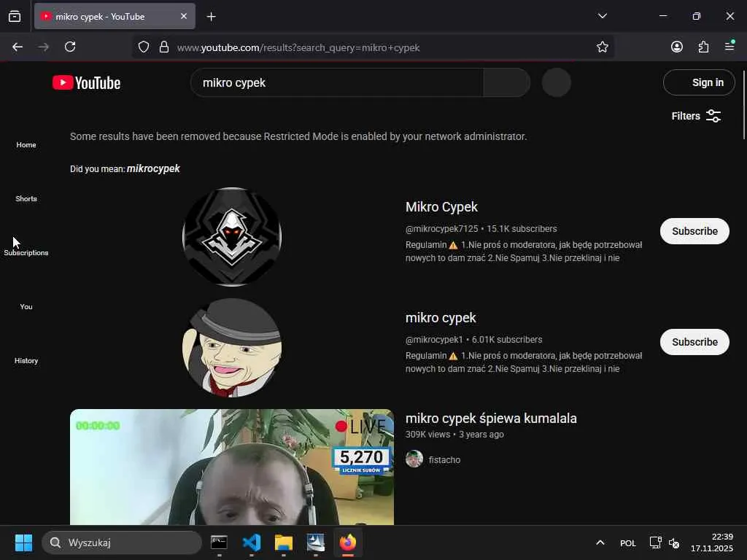
Task: Click the forward navigation arrow
Action: click(x=43, y=47)
